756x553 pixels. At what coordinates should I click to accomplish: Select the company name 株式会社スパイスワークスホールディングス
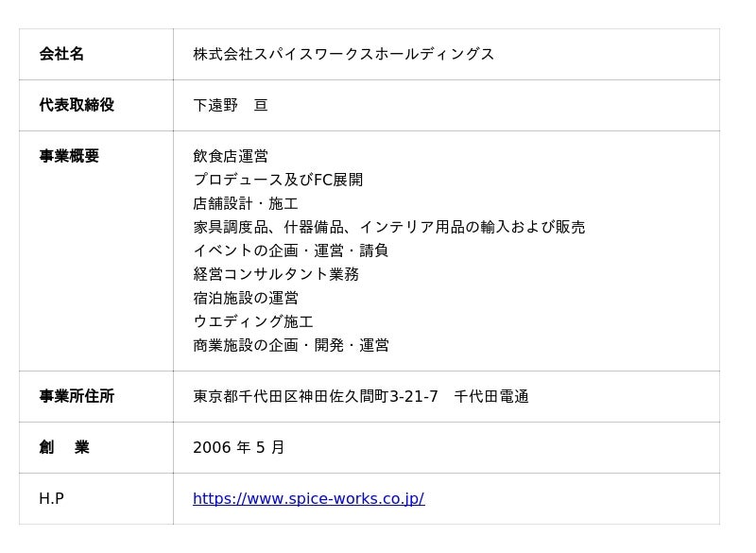coord(343,54)
